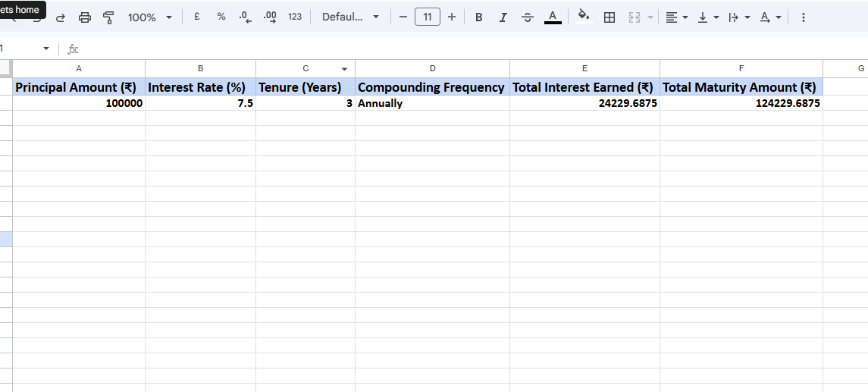Open the text color picker

[x=553, y=17]
